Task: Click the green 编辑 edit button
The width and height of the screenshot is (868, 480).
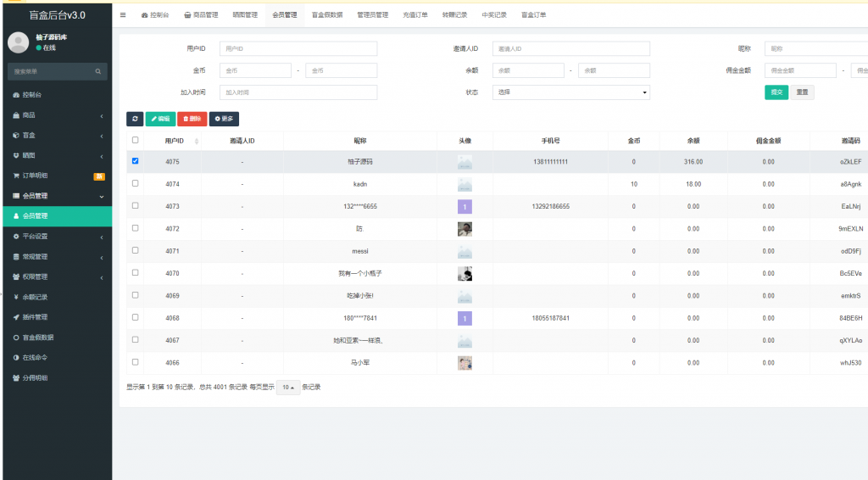Action: [160, 119]
